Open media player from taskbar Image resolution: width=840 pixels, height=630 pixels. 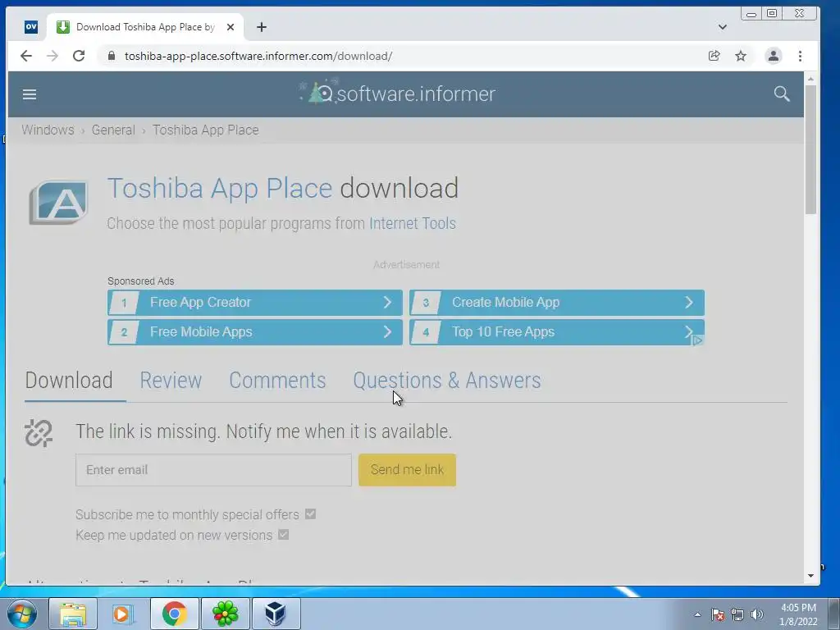click(123, 614)
